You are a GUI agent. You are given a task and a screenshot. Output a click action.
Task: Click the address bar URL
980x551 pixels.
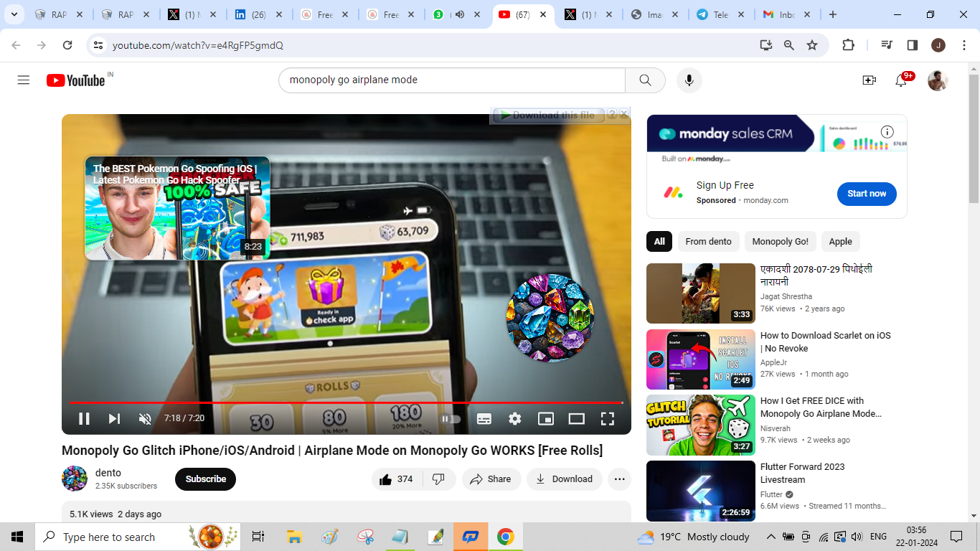(x=198, y=45)
